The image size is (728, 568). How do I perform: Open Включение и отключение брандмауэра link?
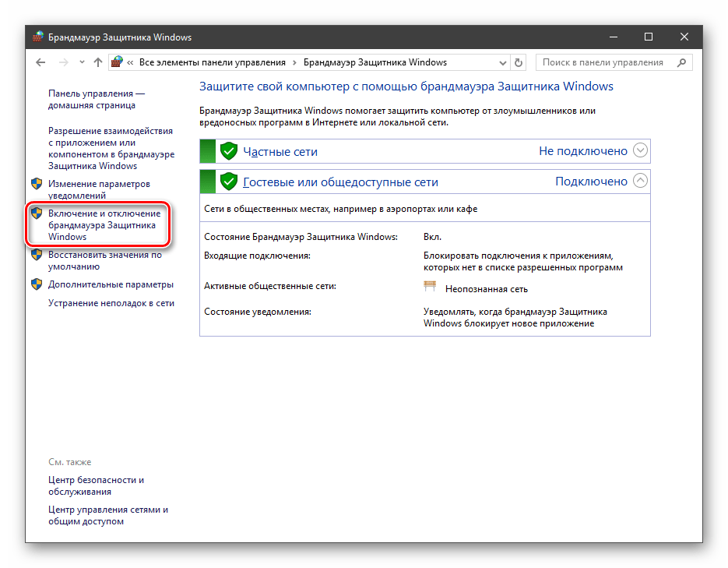(104, 225)
